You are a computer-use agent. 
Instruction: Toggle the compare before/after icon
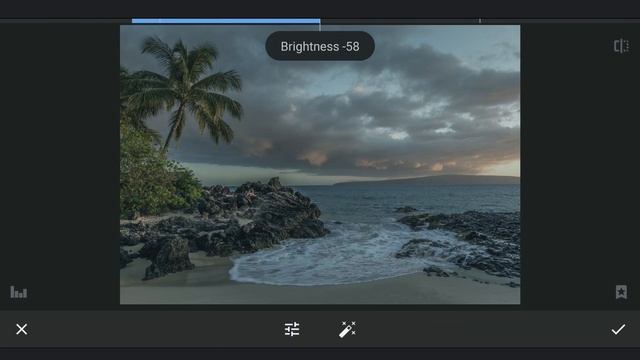coord(621,46)
